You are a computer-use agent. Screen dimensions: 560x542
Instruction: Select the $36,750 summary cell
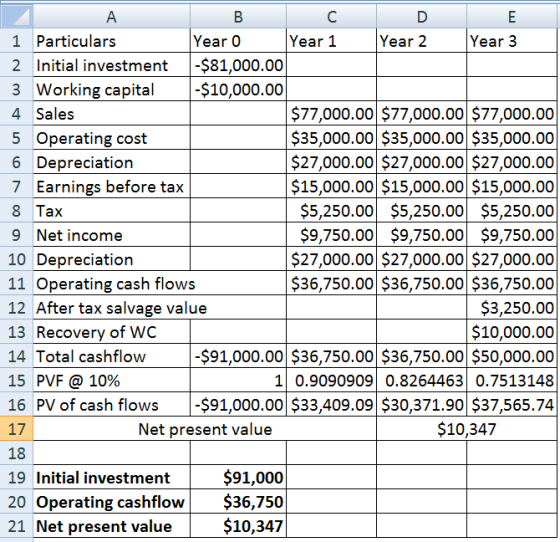point(238,501)
